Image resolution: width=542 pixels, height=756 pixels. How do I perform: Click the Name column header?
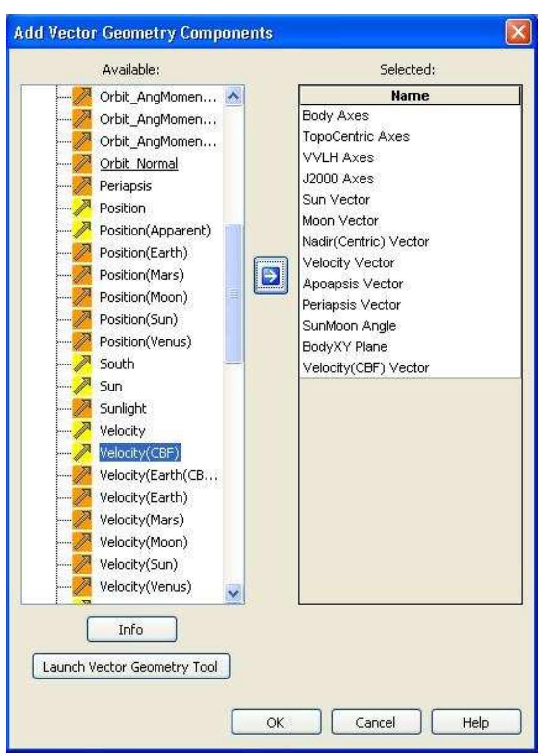(410, 96)
